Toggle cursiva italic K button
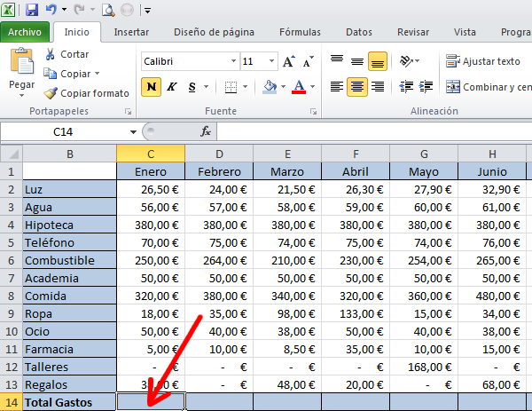Screen dimensions: 532x411 tap(172, 87)
